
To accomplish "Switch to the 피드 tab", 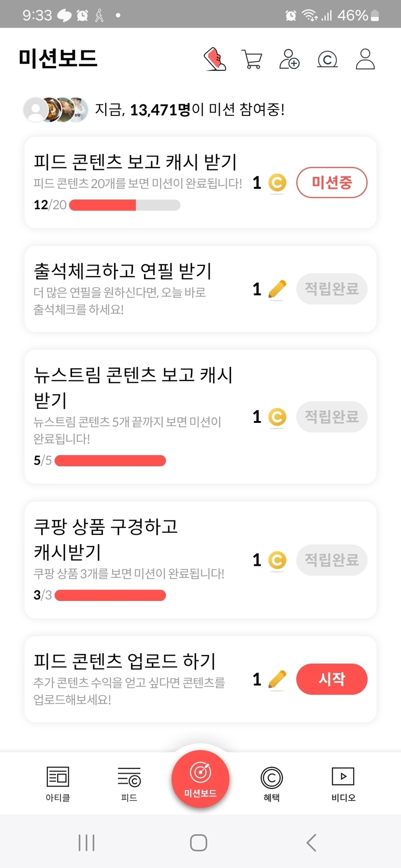I will click(129, 783).
